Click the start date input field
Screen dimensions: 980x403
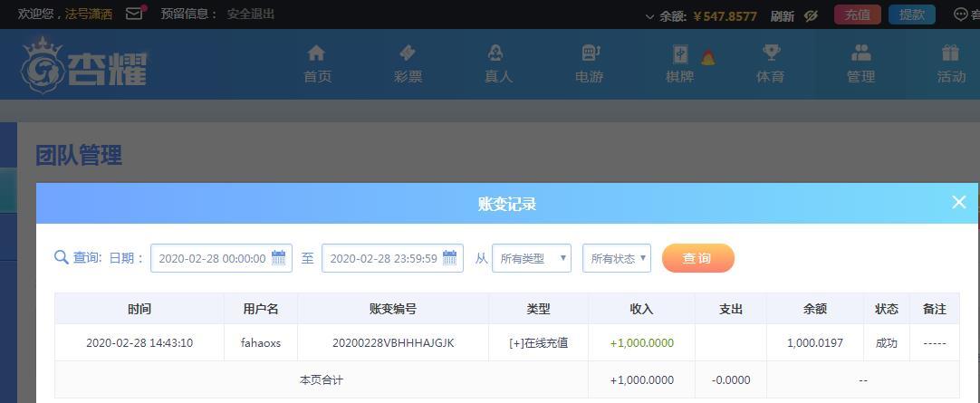click(x=221, y=258)
